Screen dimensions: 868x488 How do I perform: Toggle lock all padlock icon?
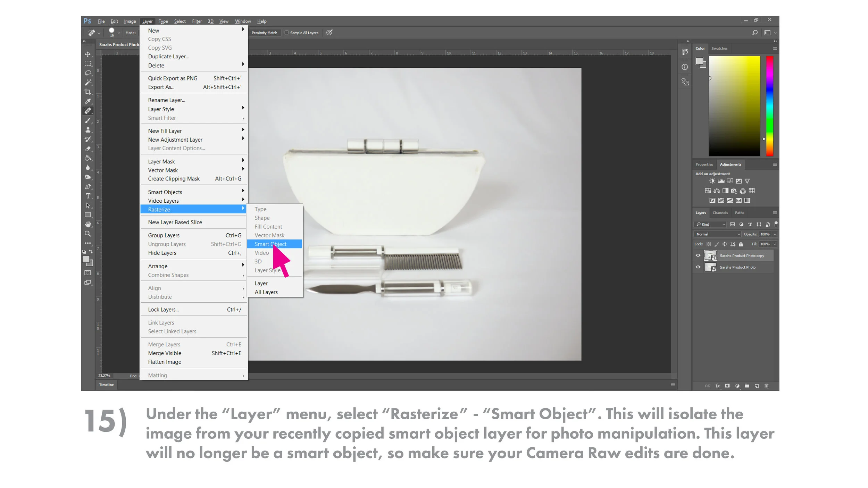741,244
